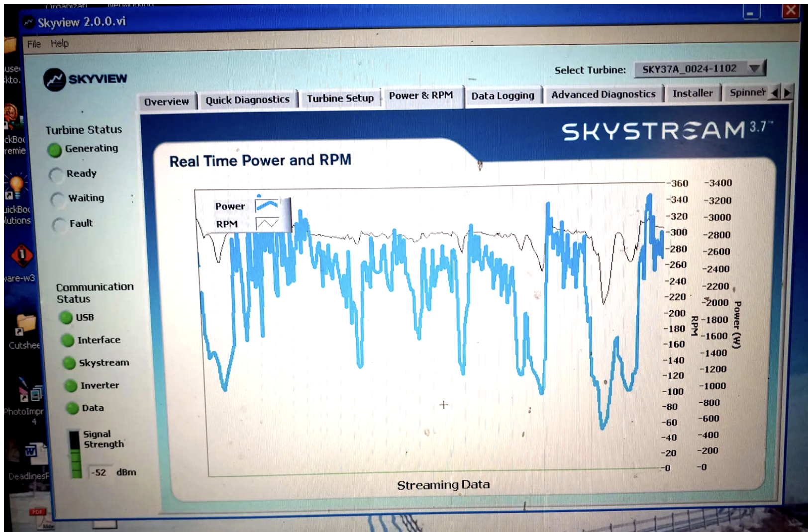The image size is (808, 532).
Task: Click the Skyview logo icon
Action: coord(55,80)
